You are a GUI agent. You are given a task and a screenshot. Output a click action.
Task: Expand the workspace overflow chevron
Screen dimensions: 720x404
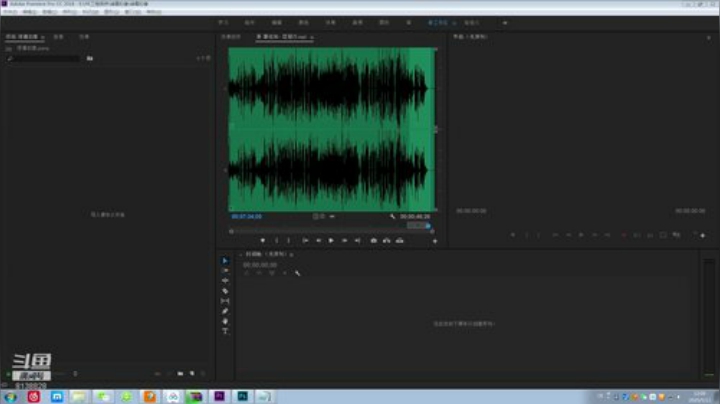click(505, 23)
